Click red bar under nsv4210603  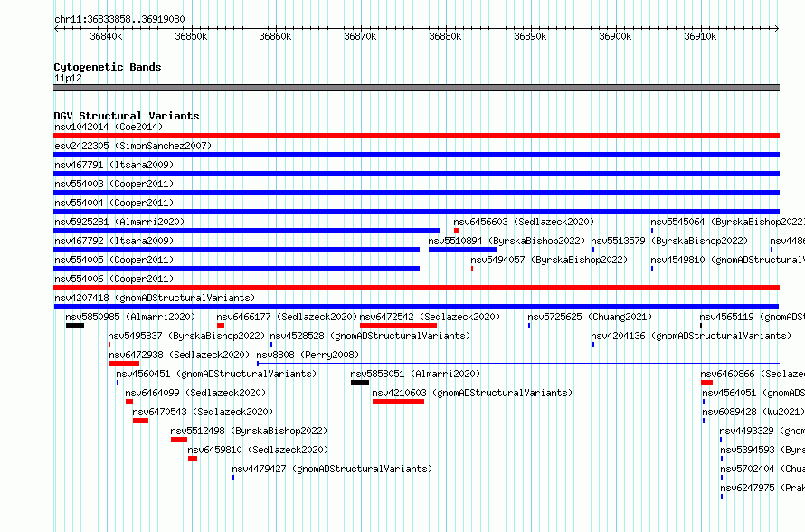pyautogui.click(x=398, y=402)
